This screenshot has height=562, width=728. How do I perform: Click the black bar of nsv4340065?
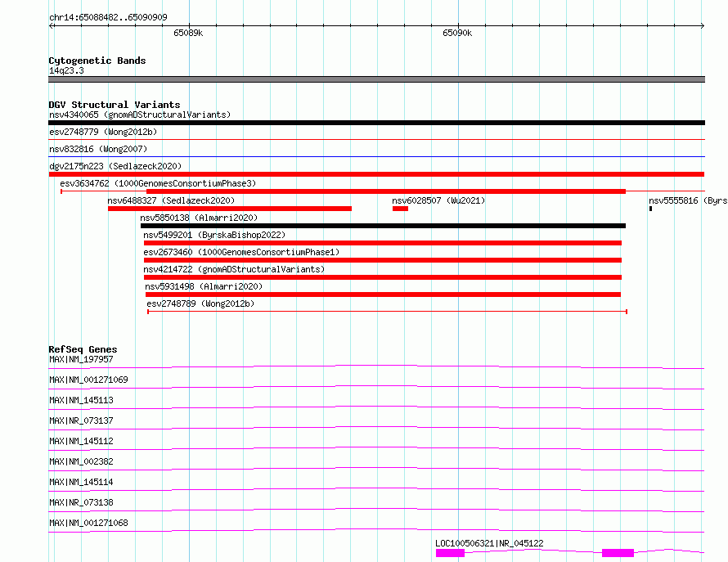[x=376, y=123]
